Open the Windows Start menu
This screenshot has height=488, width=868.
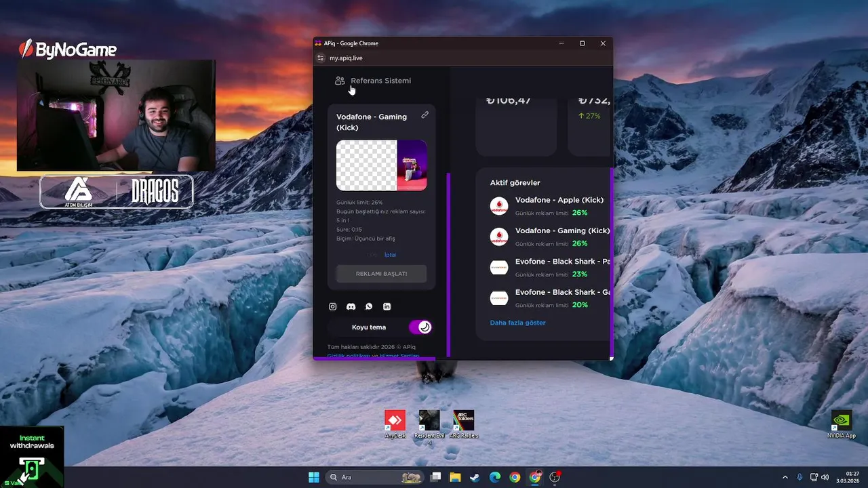[314, 477]
